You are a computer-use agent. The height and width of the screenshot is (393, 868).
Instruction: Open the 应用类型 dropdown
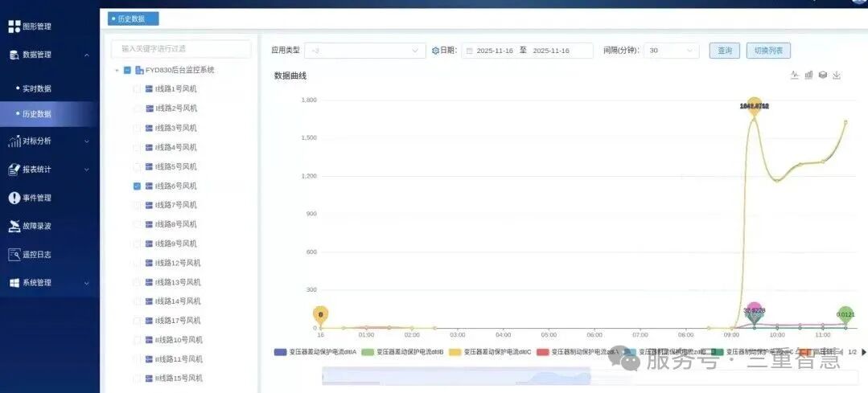coord(364,51)
